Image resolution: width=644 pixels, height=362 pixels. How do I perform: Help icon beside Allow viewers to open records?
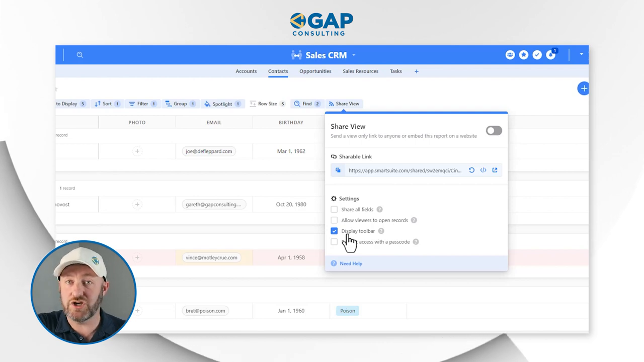[414, 220]
